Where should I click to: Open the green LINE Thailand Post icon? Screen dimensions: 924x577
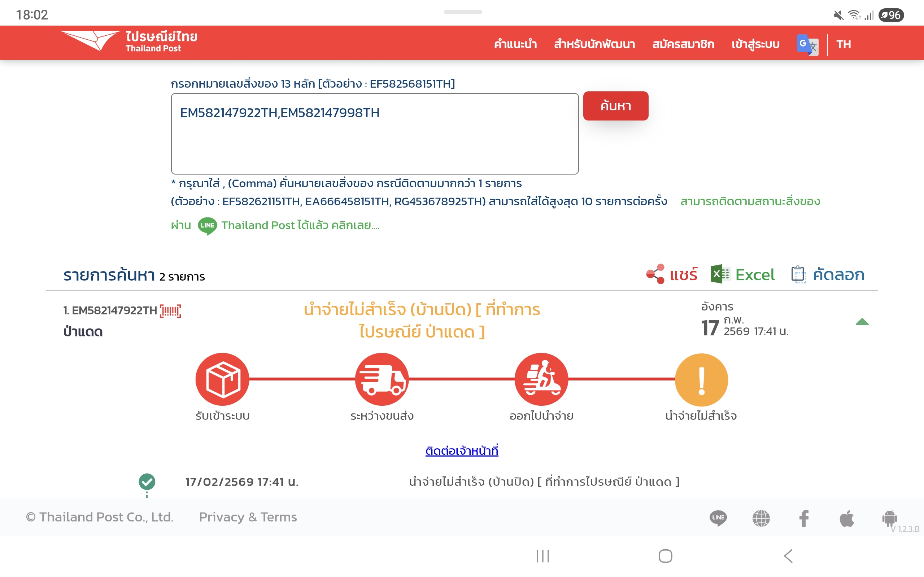click(x=207, y=225)
